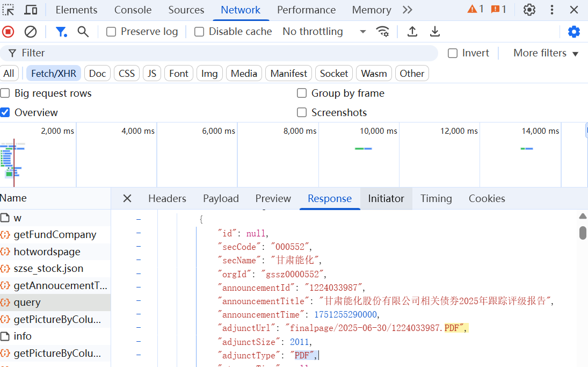The image size is (588, 367).
Task: Expand the More filters dropdown
Action: click(546, 53)
